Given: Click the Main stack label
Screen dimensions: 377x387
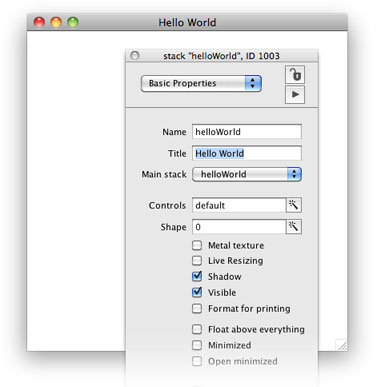Looking at the screenshot, I should pyautogui.click(x=164, y=174).
